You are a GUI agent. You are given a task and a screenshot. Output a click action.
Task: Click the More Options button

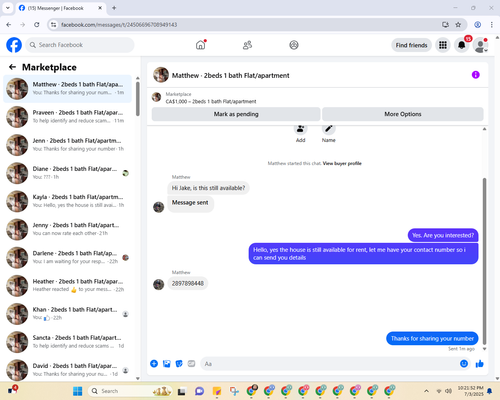pos(403,114)
